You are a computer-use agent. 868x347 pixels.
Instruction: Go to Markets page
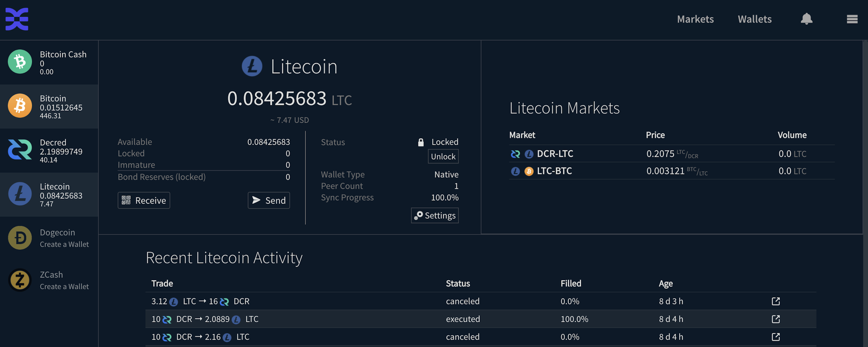click(695, 19)
